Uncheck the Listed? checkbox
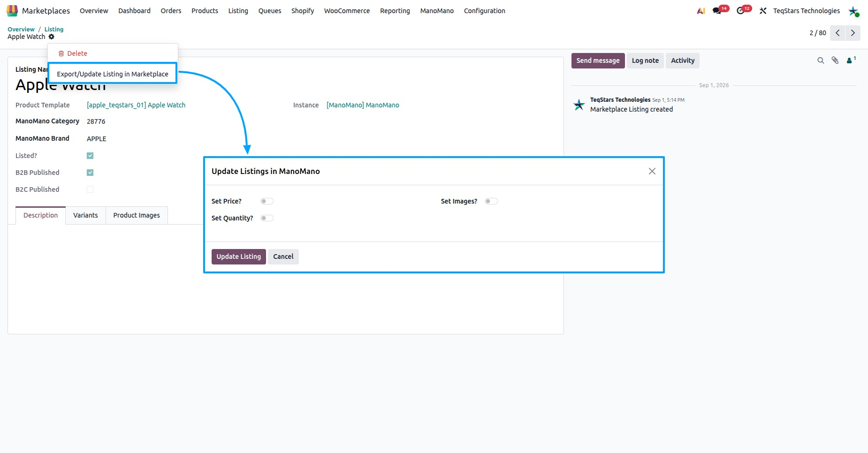The image size is (868, 453). click(90, 156)
